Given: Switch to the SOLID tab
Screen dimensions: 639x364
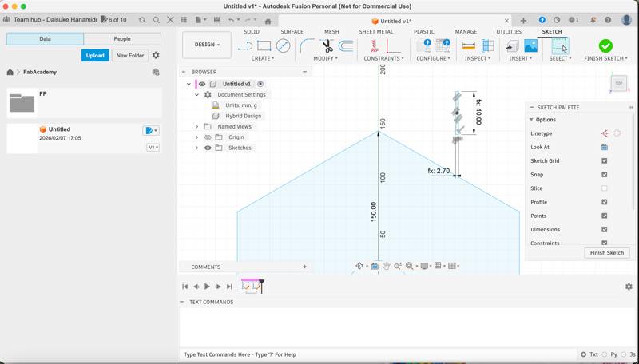Looking at the screenshot, I should [x=252, y=31].
